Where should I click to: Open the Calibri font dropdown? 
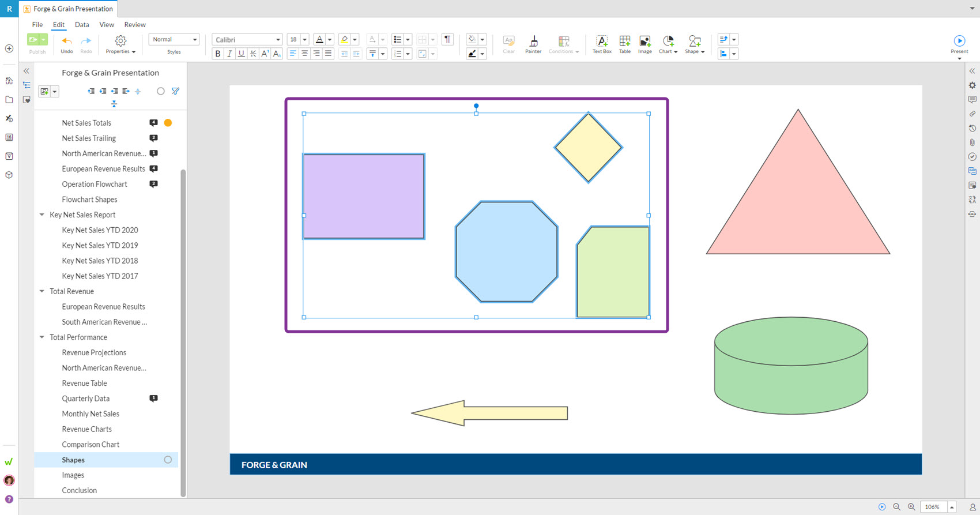tap(247, 39)
